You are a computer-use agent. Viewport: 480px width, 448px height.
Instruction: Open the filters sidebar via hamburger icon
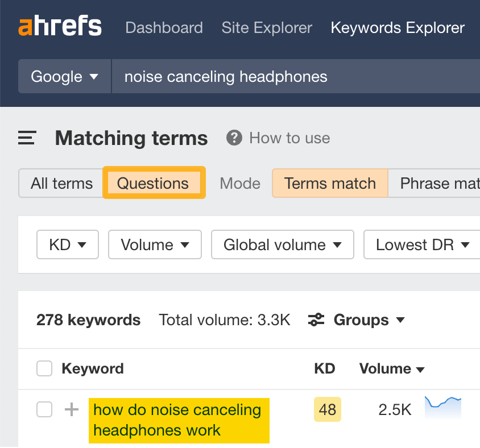[26, 138]
